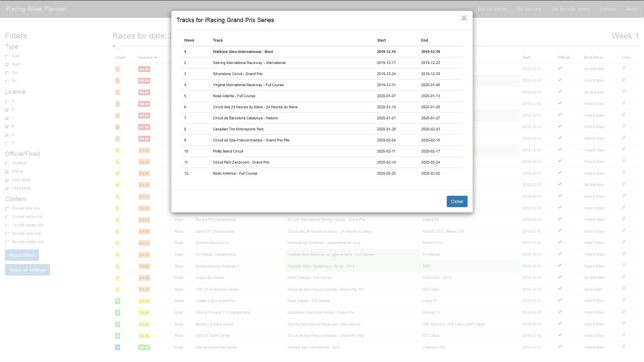
Task: Sort races by Next Race column header
Action: click(593, 57)
